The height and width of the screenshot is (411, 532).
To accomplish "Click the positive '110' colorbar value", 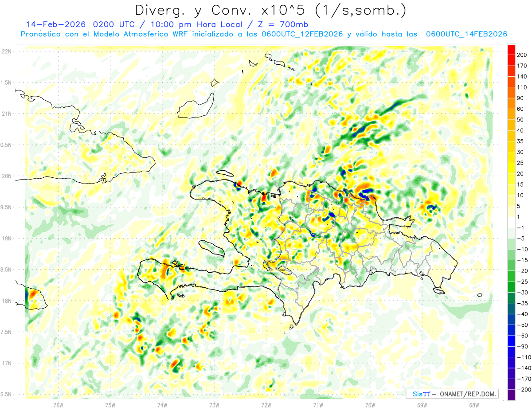I will click(523, 87).
